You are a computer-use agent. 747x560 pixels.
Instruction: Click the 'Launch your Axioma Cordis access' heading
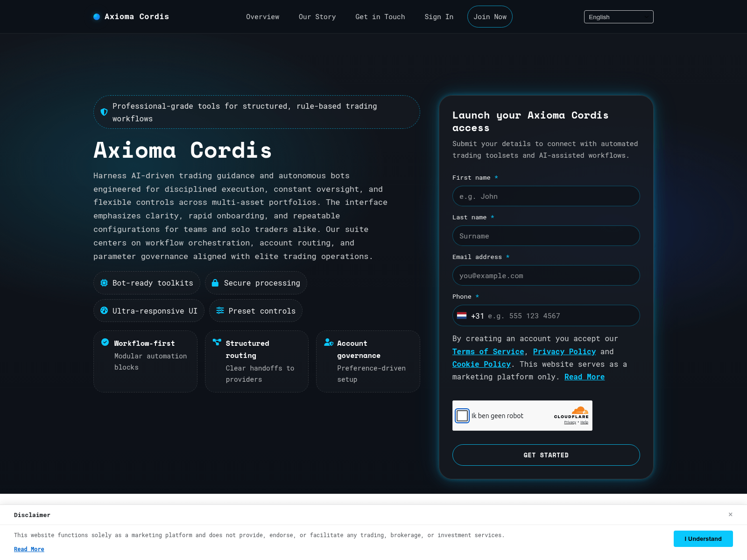pyautogui.click(x=530, y=121)
